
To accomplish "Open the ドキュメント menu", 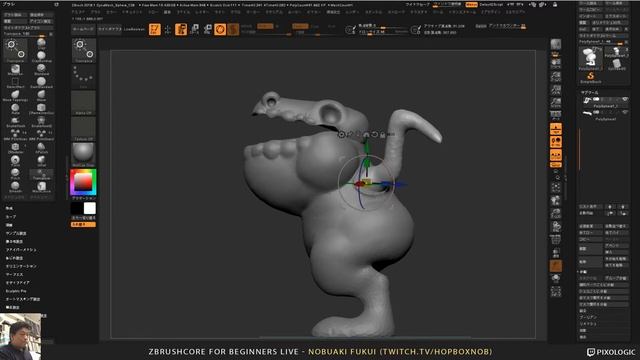I will click(x=132, y=12).
